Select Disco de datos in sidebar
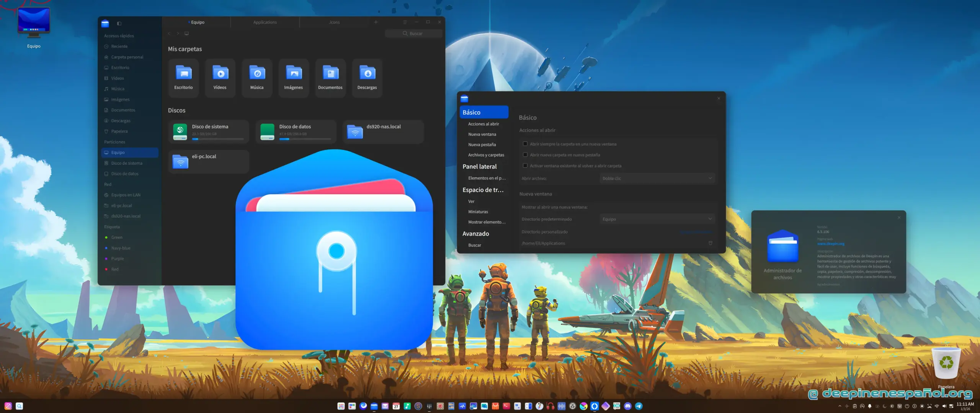 [130, 174]
